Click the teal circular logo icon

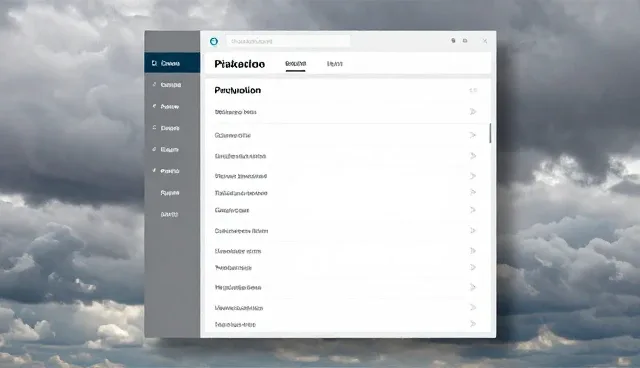[213, 41]
